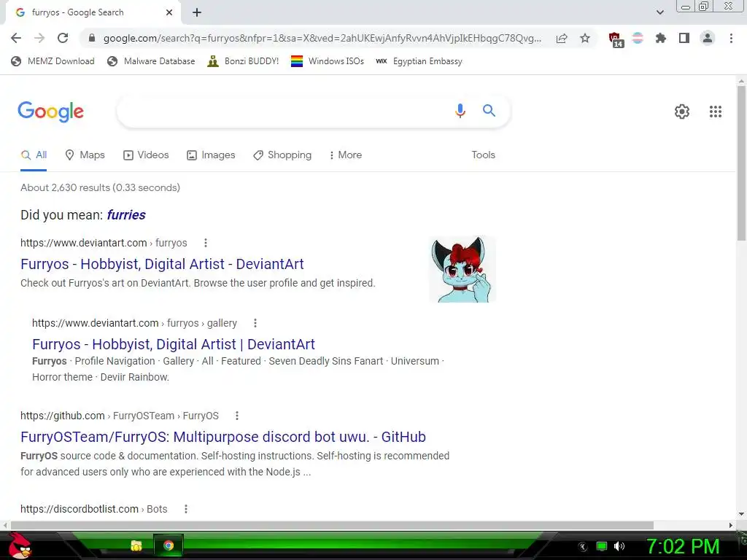Open the Windows ISOs bookmark

(x=328, y=61)
